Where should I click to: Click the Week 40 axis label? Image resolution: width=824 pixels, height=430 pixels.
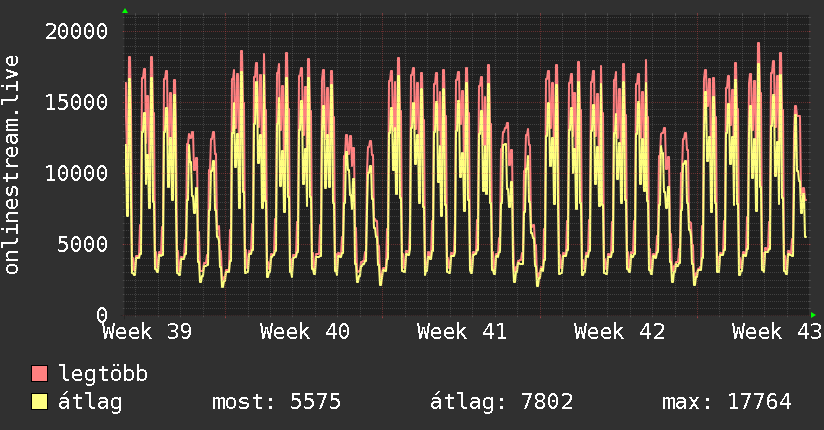pos(305,332)
